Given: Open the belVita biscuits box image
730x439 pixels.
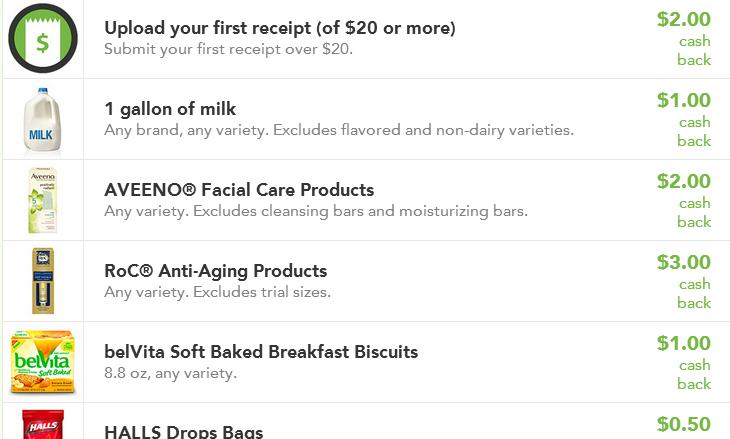Looking at the screenshot, I should 42,362.
